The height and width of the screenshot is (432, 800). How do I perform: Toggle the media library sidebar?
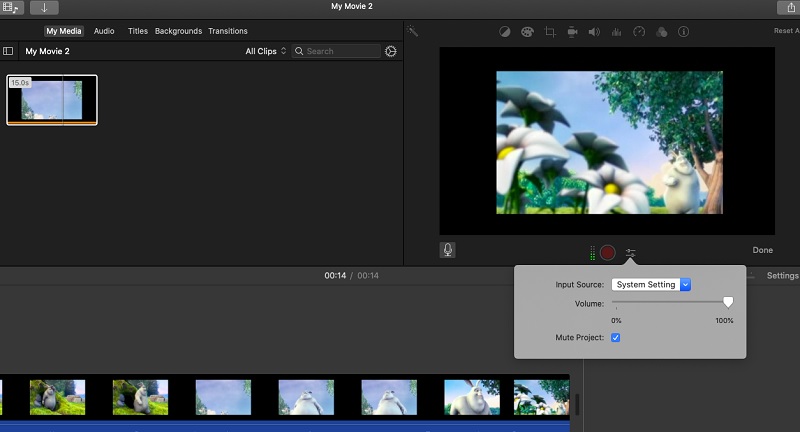[x=9, y=51]
